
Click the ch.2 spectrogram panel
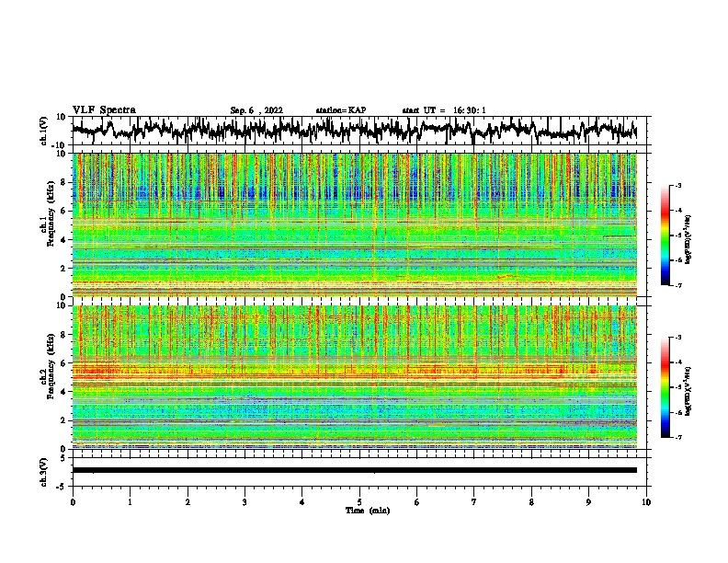(354, 377)
